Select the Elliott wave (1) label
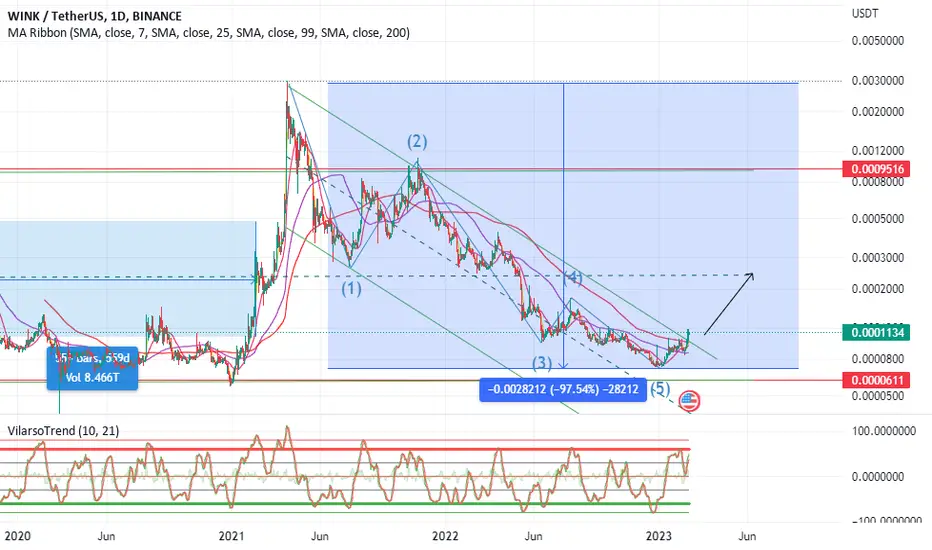 pos(351,289)
